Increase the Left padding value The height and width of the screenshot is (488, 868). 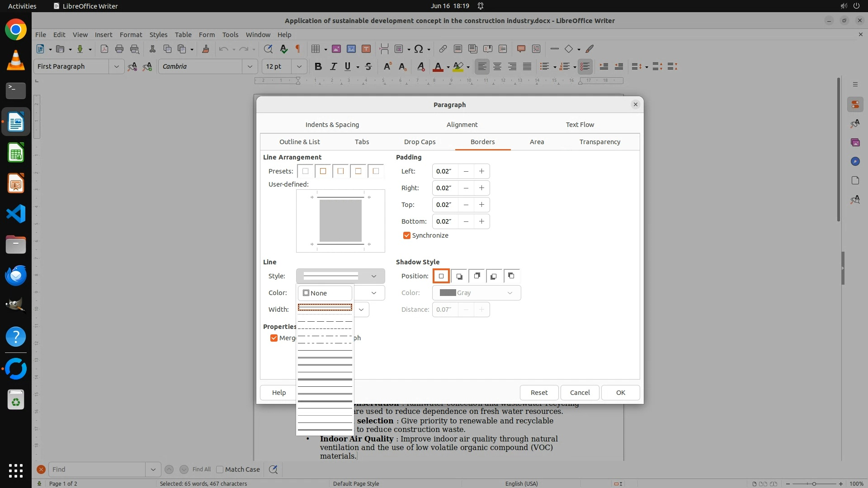(x=481, y=171)
